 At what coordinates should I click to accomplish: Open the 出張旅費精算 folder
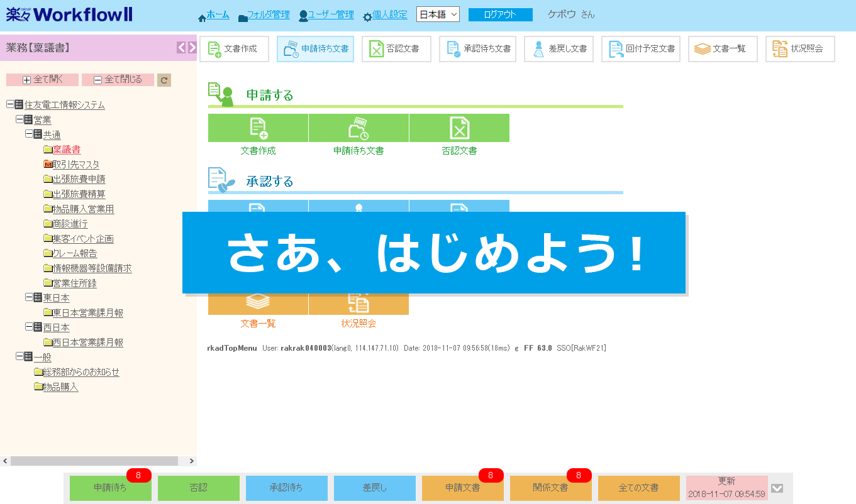[79, 194]
